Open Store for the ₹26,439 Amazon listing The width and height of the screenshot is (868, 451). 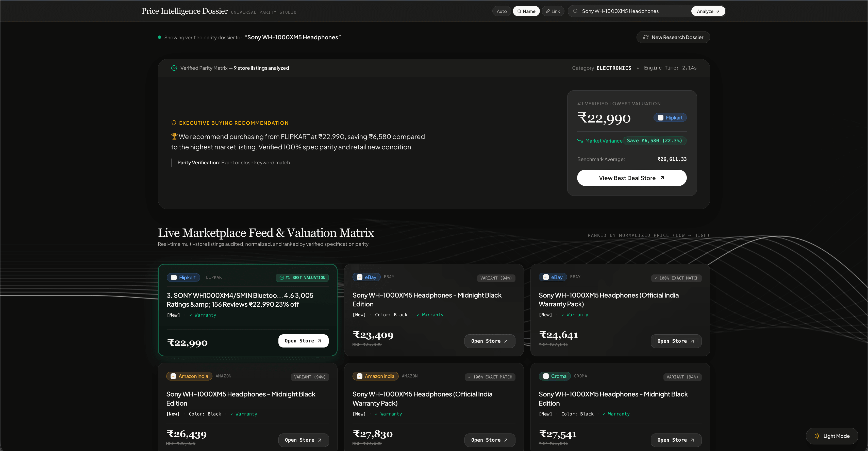click(x=303, y=440)
